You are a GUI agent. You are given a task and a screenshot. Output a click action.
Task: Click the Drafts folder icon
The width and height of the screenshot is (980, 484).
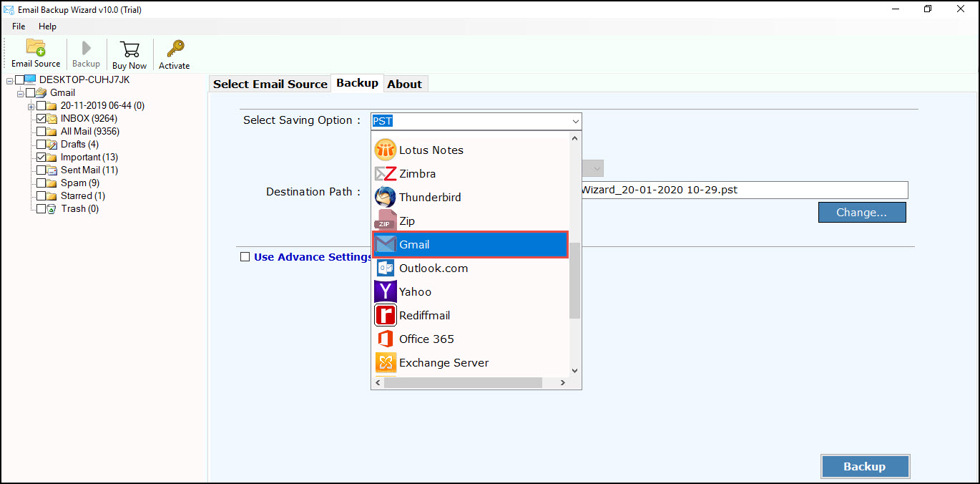pyautogui.click(x=52, y=144)
